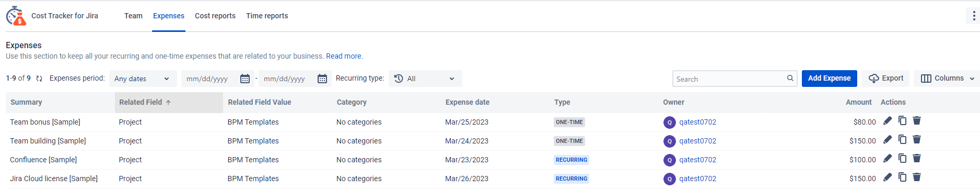This screenshot has width=980, height=189.
Task: Open the Cost reports tab
Action: [215, 16]
